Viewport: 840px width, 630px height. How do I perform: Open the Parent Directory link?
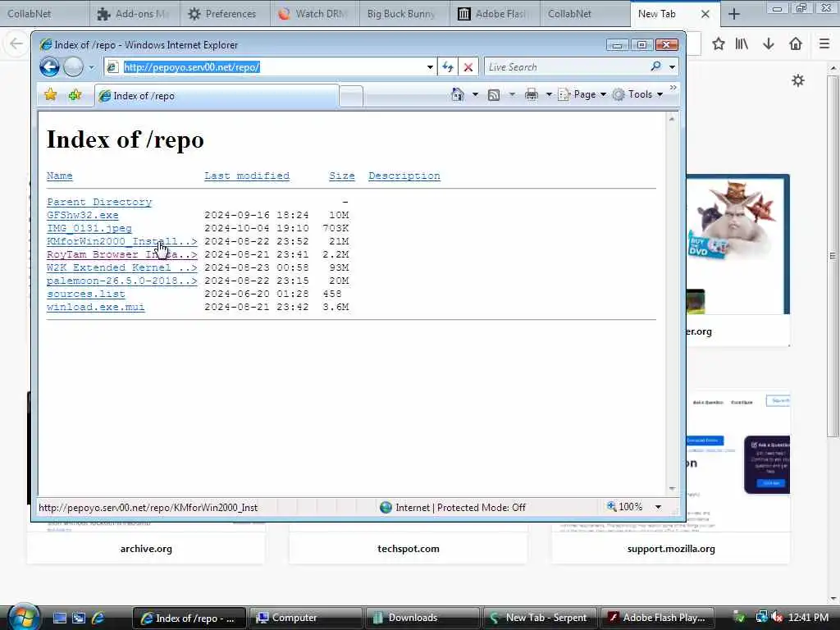click(99, 202)
